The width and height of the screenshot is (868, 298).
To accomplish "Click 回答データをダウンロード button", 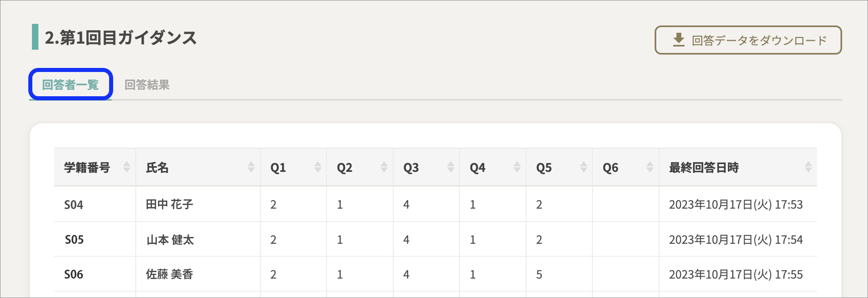I will tap(748, 40).
